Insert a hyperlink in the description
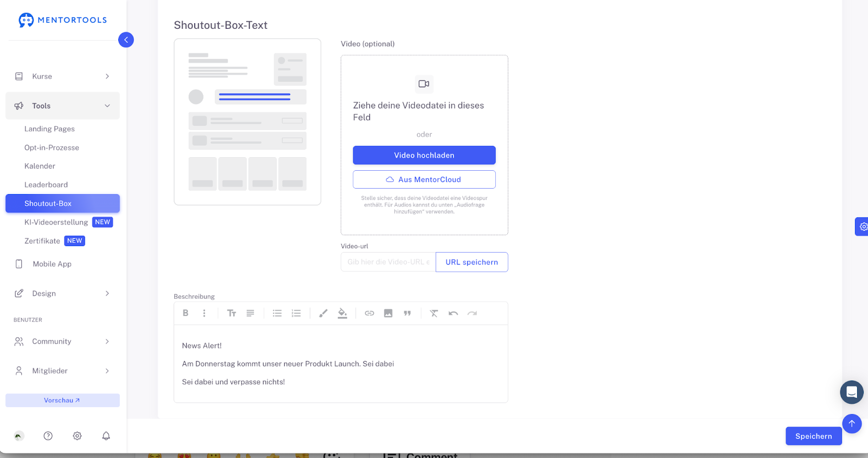This screenshot has height=458, width=868. (369, 313)
